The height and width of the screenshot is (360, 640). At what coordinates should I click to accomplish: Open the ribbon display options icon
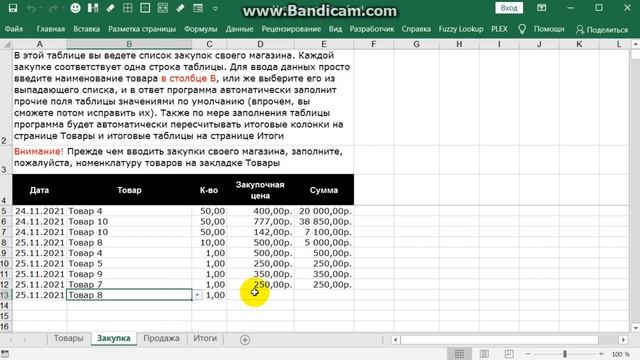tap(542, 8)
